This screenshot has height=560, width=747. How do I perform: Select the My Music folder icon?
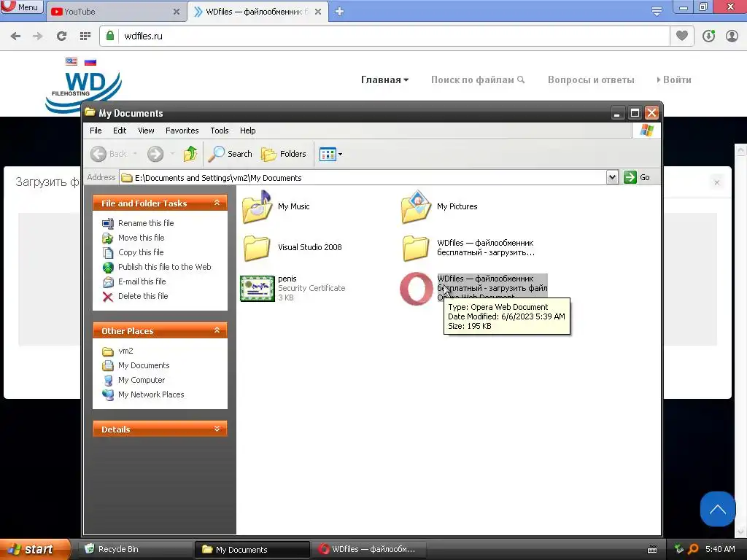tap(257, 207)
